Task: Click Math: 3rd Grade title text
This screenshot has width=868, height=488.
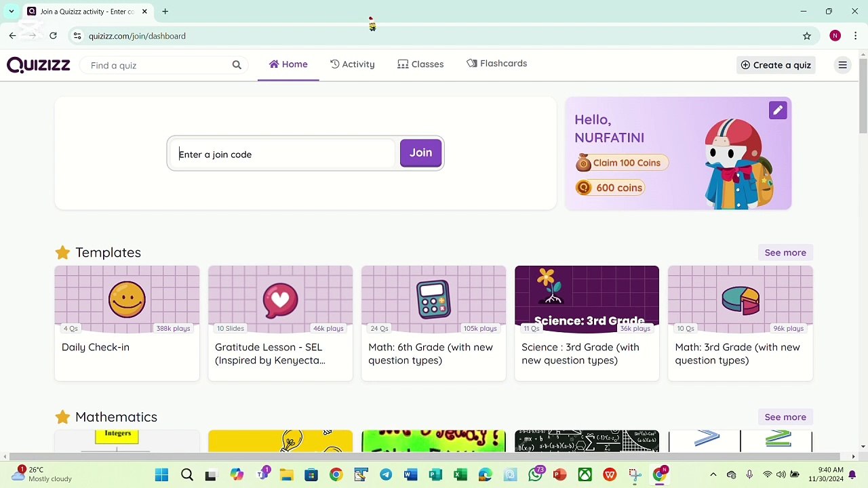Action: click(738, 354)
